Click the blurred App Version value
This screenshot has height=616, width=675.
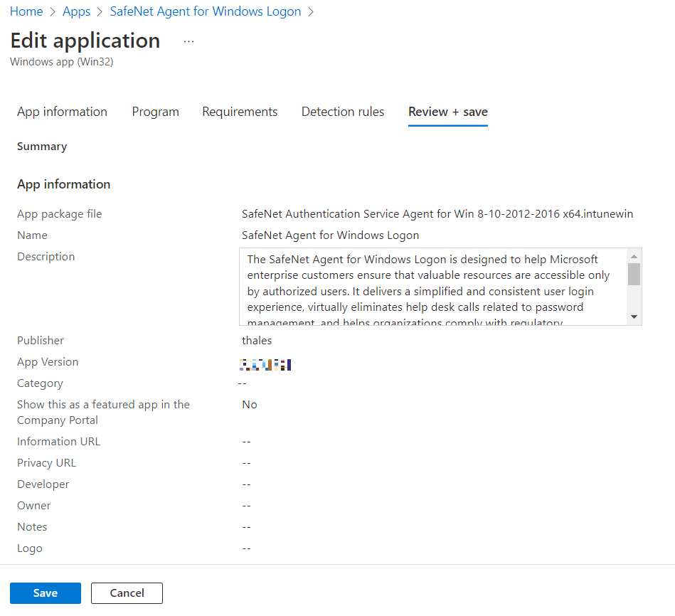point(265,365)
